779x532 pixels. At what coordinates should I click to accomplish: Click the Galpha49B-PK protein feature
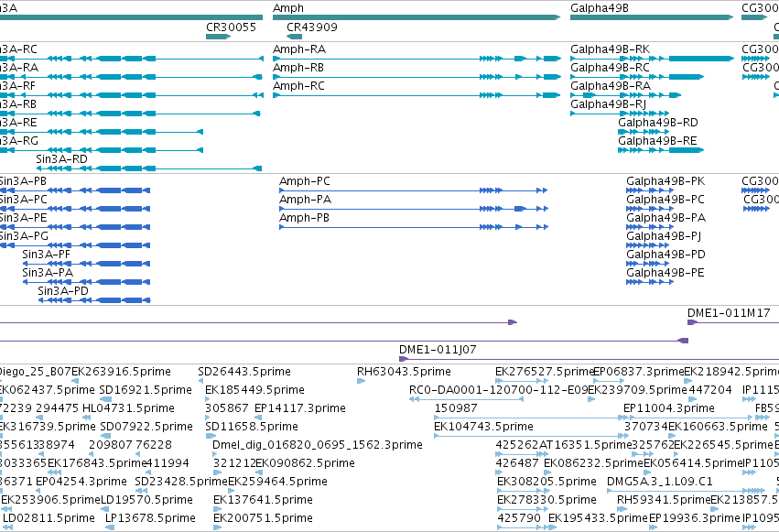pos(650,190)
